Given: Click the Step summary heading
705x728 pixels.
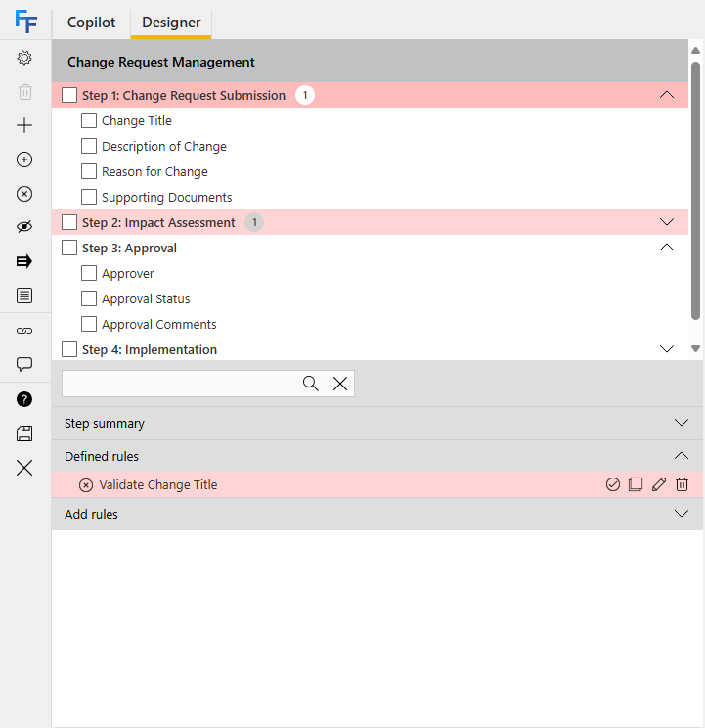Looking at the screenshot, I should (x=105, y=424).
